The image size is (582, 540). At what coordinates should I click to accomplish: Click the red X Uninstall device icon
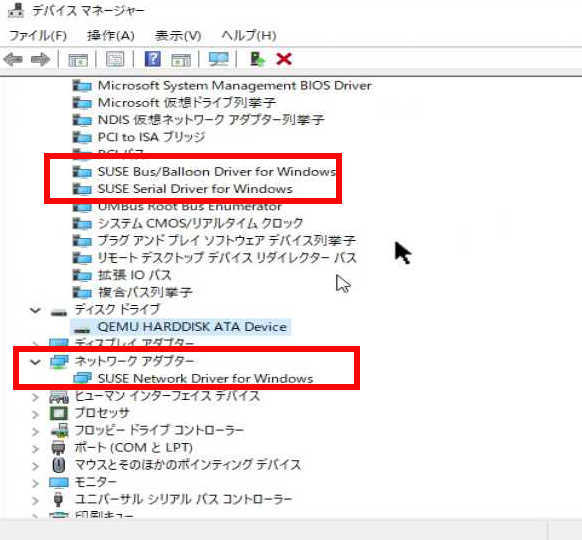tap(284, 59)
